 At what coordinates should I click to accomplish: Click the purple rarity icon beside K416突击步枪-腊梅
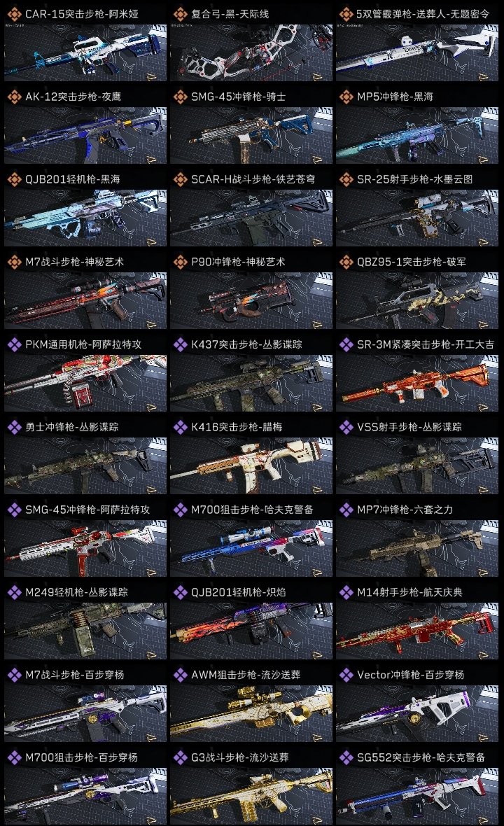(180, 427)
